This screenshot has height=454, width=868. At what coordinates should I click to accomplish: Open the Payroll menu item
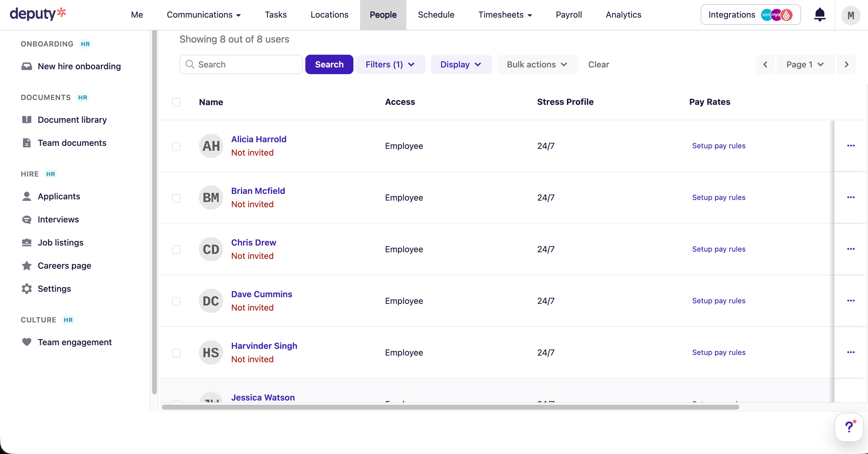click(568, 15)
